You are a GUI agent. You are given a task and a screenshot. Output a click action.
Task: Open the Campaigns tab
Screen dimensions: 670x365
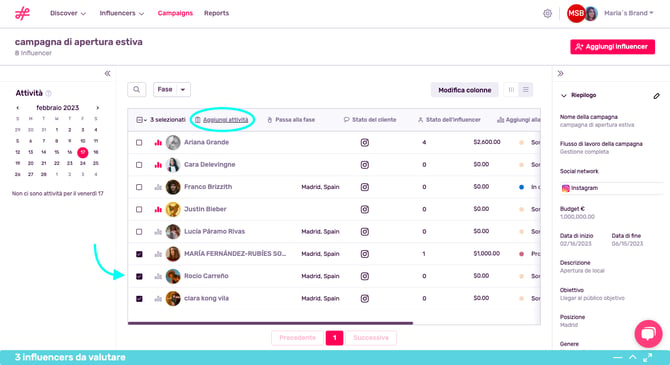pos(175,13)
